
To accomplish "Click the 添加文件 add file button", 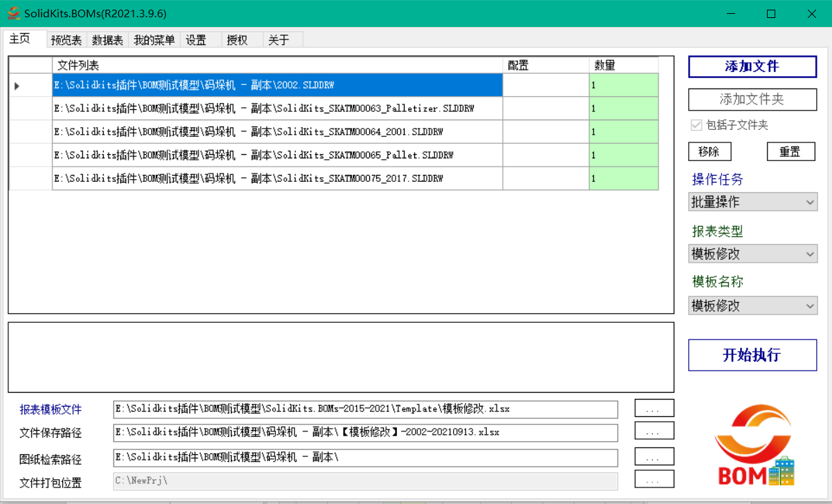I will click(752, 66).
